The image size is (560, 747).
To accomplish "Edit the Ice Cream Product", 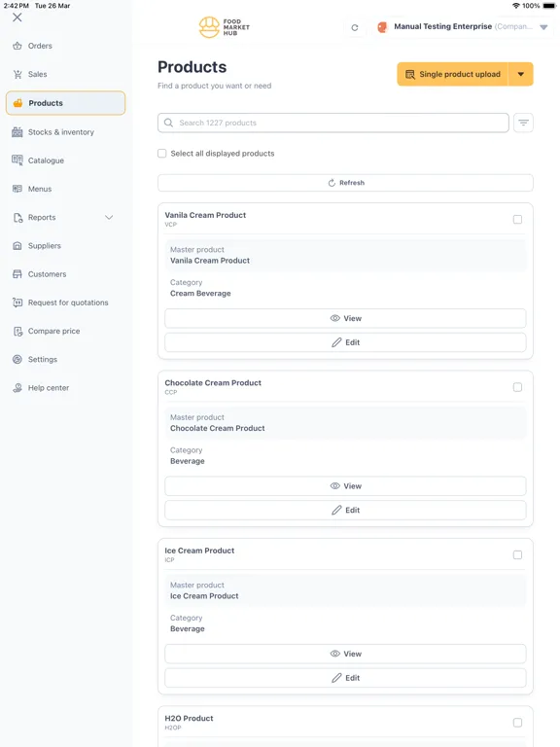I will [x=345, y=678].
